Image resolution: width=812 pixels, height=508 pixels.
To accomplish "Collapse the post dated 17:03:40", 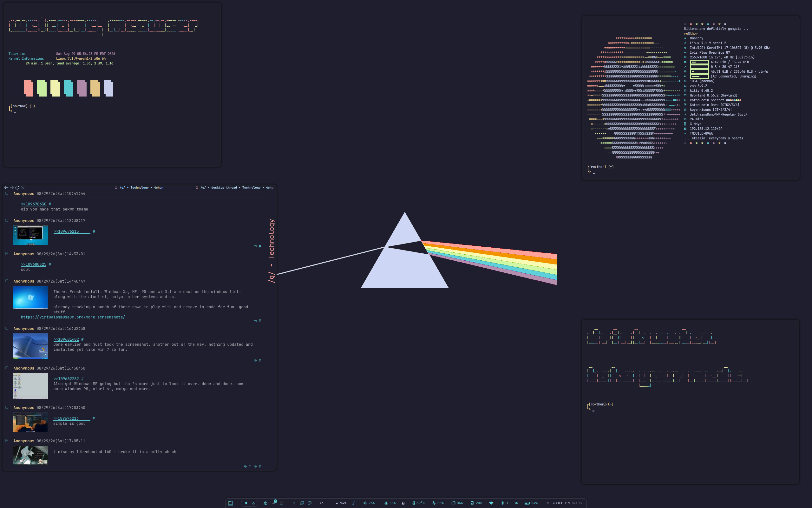I will 7,407.
